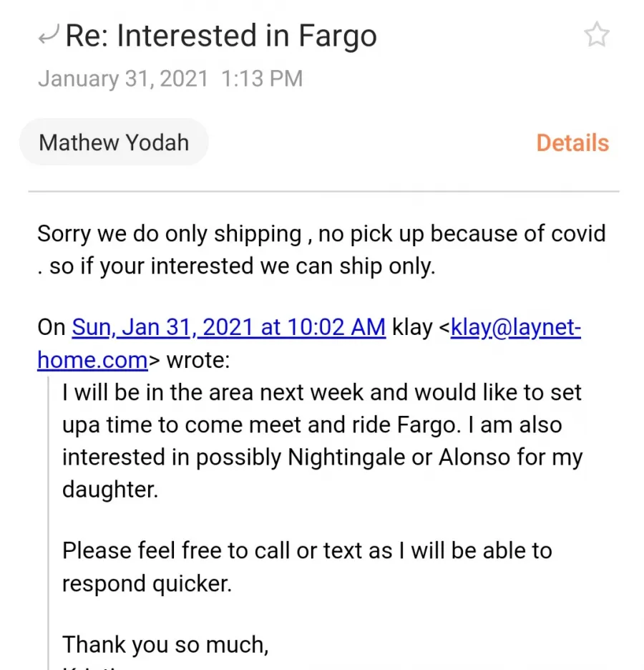Tap the 'Please feel free to call' paragraph

click(307, 567)
